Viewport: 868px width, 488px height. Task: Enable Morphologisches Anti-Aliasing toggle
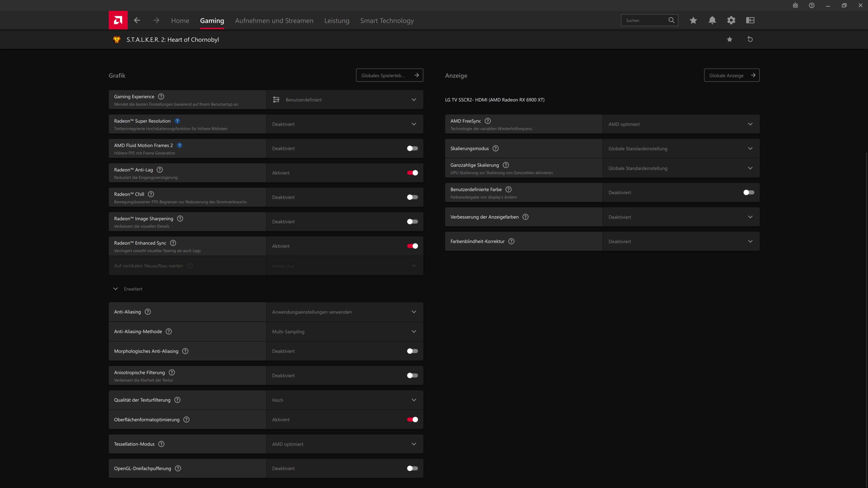[412, 351]
